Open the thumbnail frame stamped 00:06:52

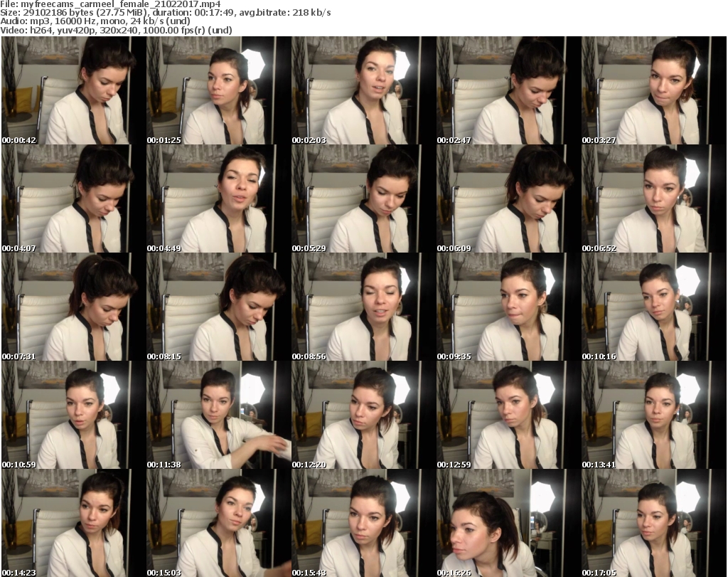[x=653, y=198]
